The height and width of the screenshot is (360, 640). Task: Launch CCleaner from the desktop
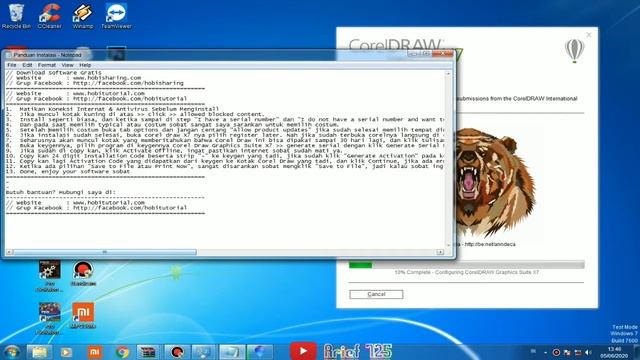tap(49, 16)
